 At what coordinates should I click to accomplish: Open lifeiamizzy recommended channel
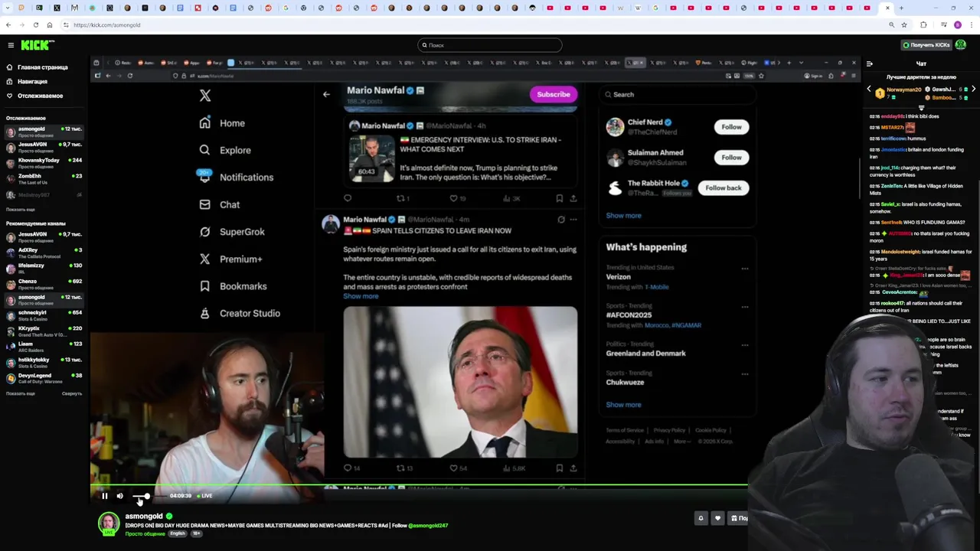click(x=44, y=268)
